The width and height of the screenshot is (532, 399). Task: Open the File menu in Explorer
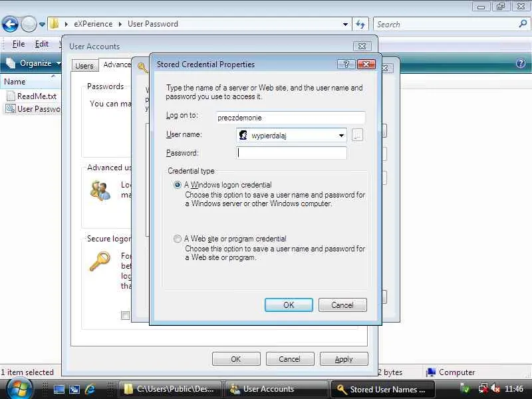(19, 44)
